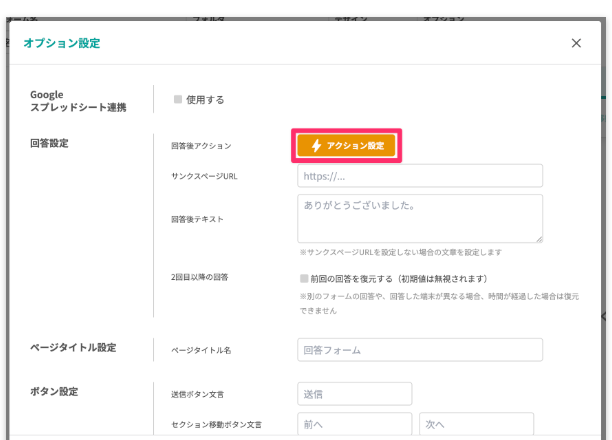Select the Google スプレッドシート連携 heading

[x=78, y=101]
